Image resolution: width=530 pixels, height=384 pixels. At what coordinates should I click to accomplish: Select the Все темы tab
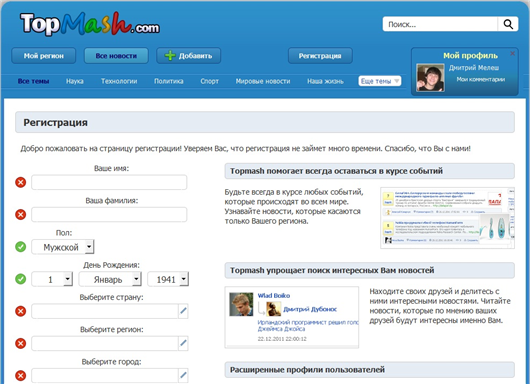tap(33, 81)
